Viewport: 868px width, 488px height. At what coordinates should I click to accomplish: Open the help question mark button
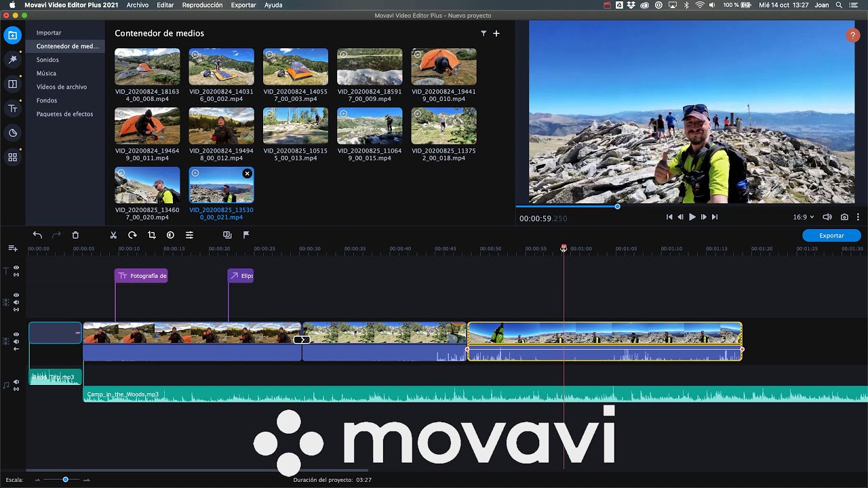point(853,35)
